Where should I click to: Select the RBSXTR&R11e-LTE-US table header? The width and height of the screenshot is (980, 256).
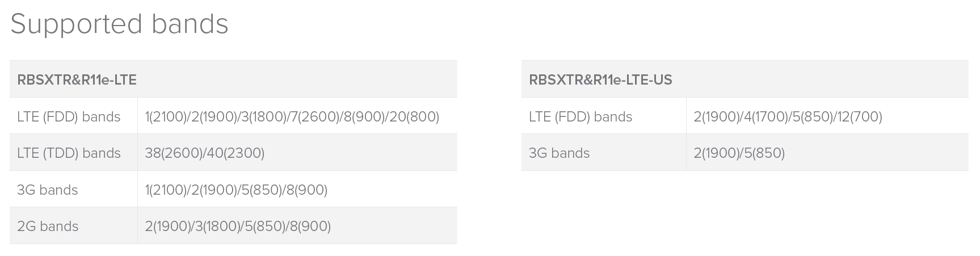tap(600, 80)
